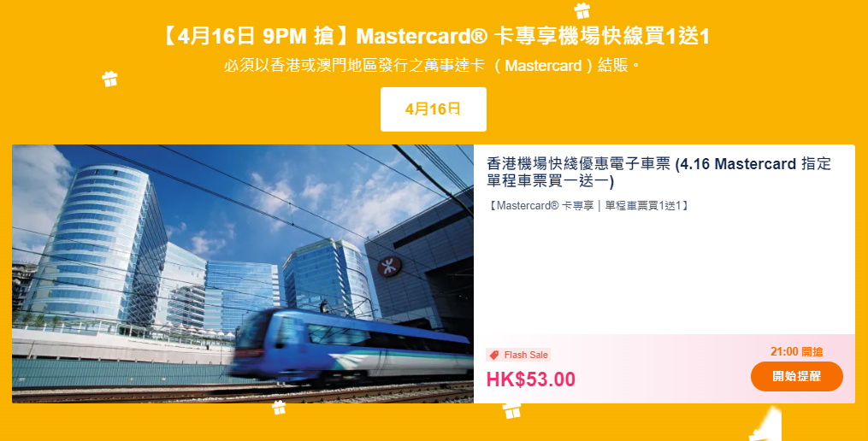Click the 21:00 開搶 start time label
The height and width of the screenshot is (441, 868).
(x=796, y=351)
